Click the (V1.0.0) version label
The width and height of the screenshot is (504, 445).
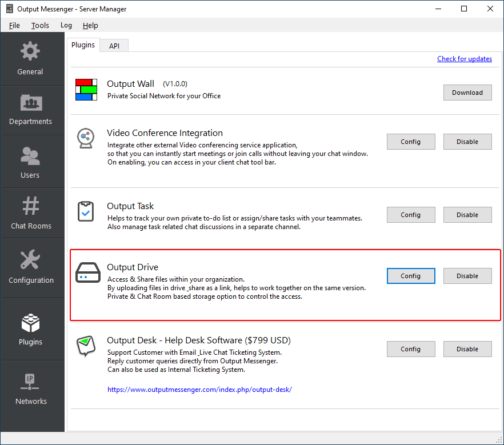(175, 84)
